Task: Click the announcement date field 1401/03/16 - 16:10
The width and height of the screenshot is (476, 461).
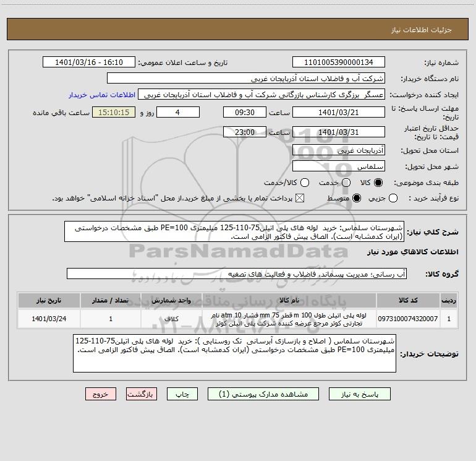Action: [89, 62]
